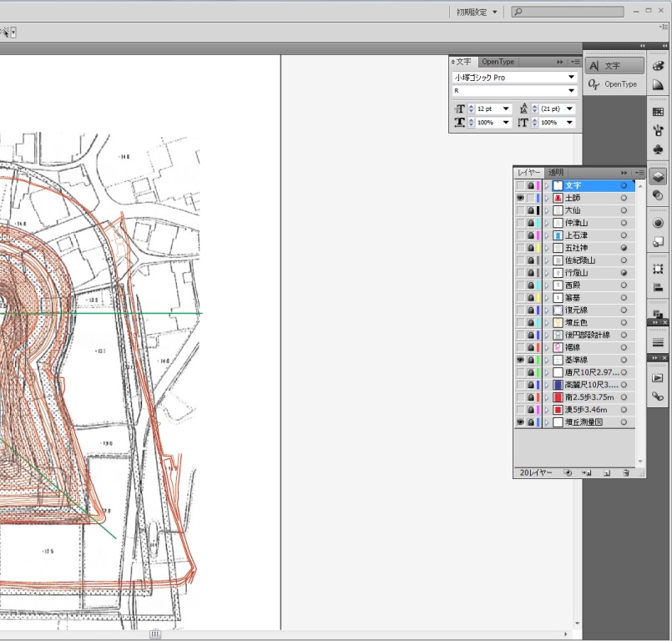Screen dimensions: 672x641
Task: Open the 12 pt font size dropdown
Action: (x=506, y=109)
